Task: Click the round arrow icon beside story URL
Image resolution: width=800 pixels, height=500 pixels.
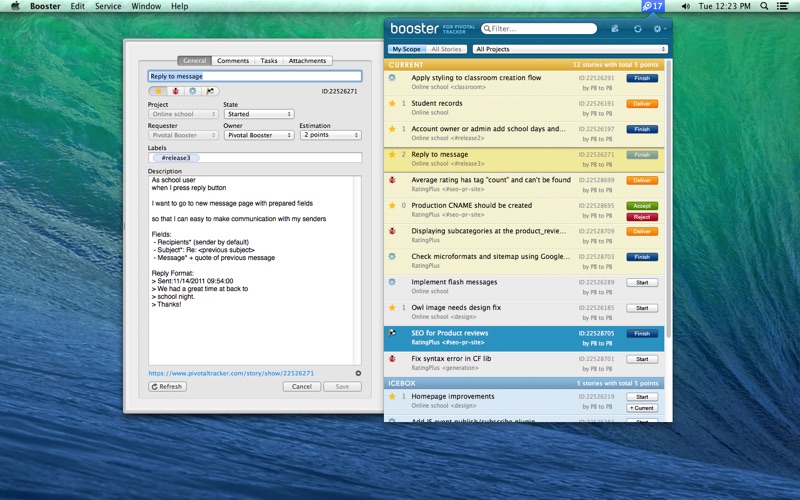Action: (358, 373)
